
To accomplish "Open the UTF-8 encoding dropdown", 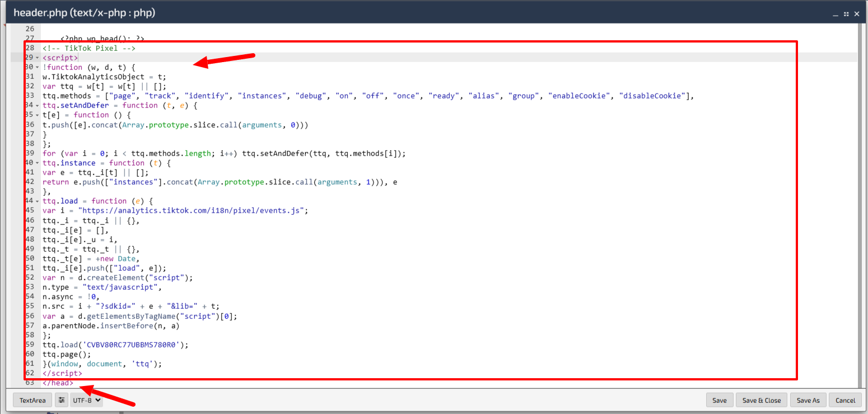I will 87,400.
